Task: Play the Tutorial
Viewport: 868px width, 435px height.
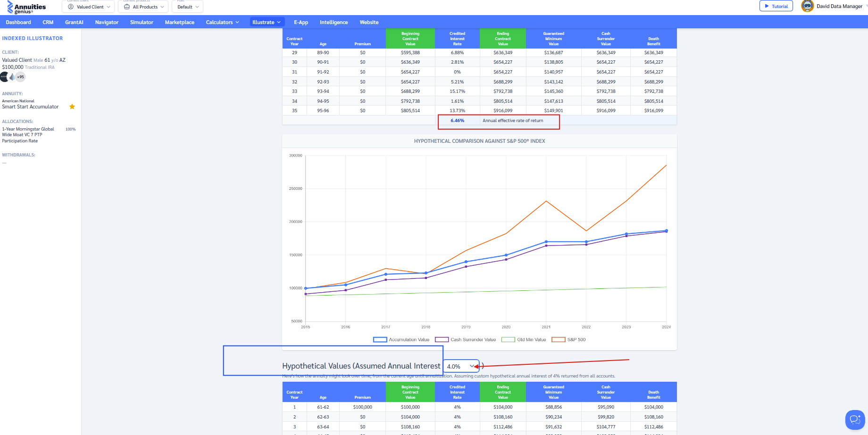Action: click(776, 6)
